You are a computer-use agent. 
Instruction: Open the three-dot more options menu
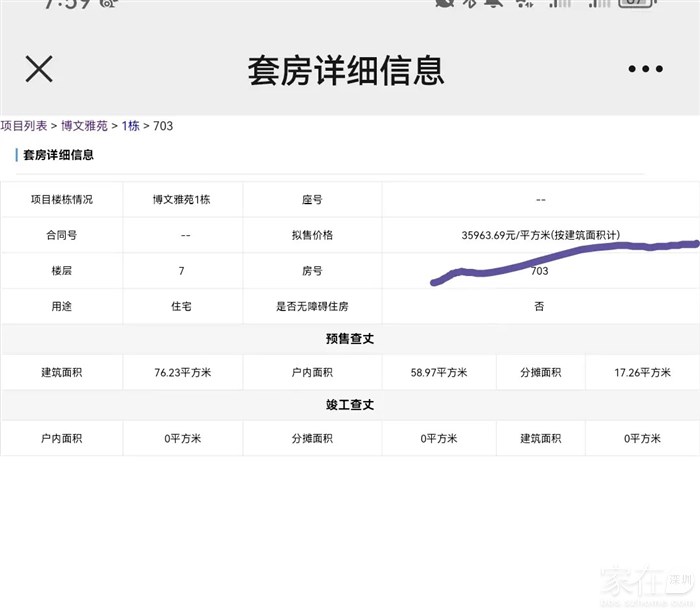645,69
